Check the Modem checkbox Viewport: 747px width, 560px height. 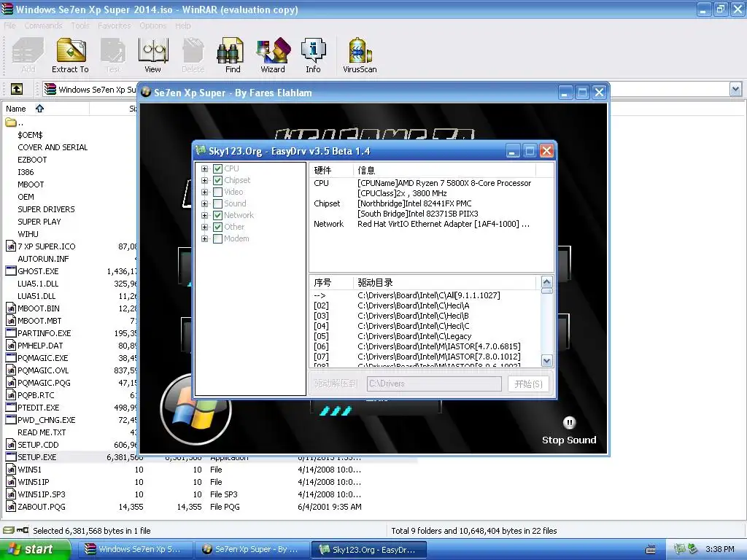[217, 238]
